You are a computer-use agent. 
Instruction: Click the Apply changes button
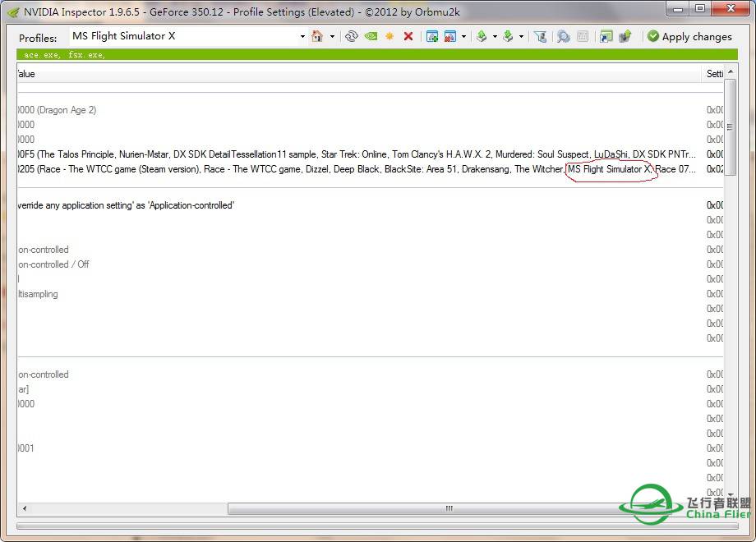pyautogui.click(x=689, y=36)
